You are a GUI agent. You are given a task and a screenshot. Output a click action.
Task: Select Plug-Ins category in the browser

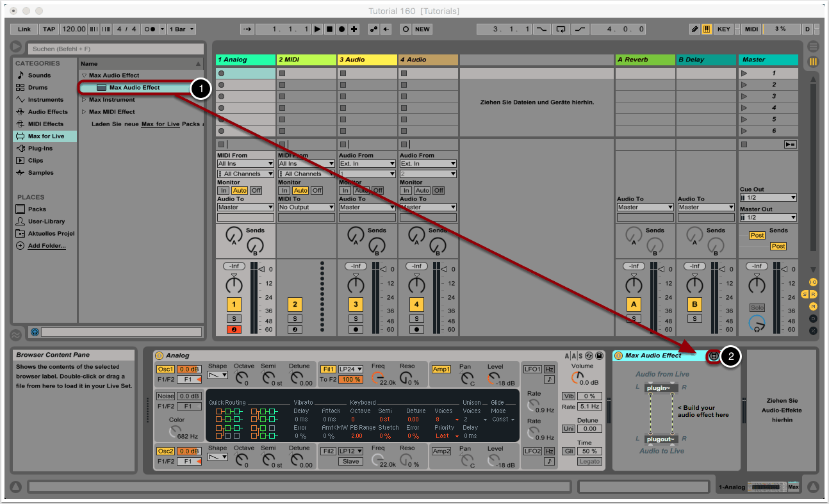tap(40, 149)
